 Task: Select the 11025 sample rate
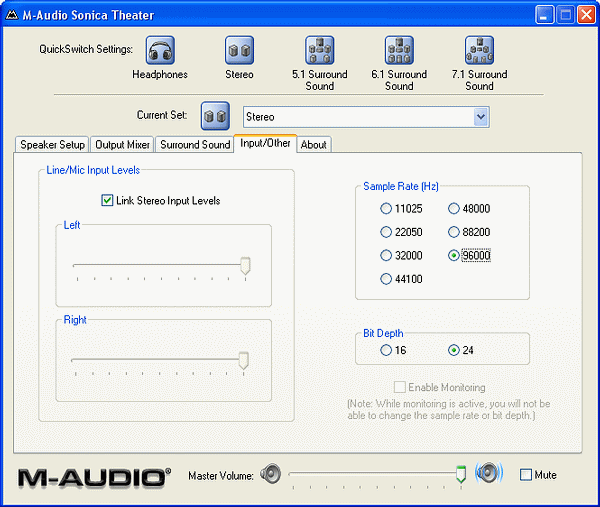(386, 209)
